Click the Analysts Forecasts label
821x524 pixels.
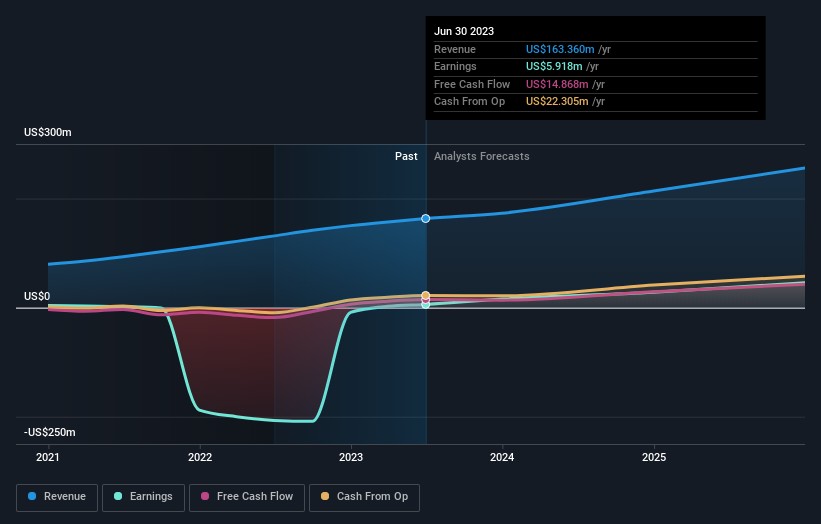pos(482,156)
